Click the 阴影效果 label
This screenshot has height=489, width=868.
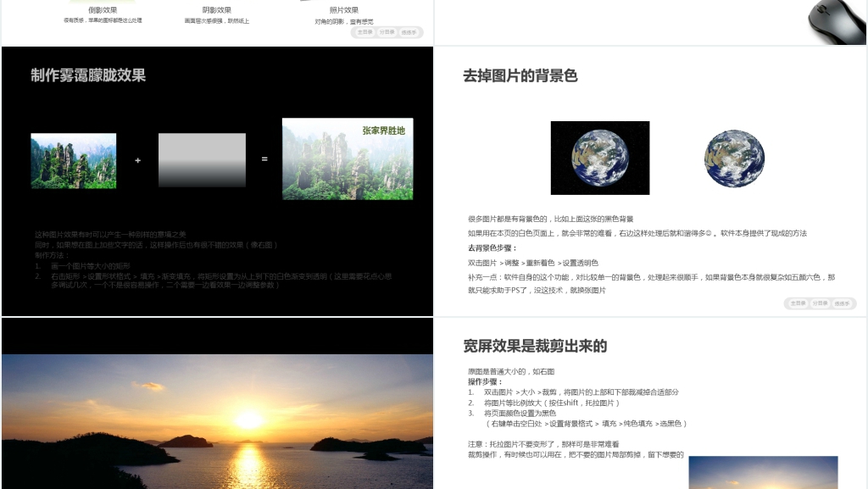(x=217, y=10)
